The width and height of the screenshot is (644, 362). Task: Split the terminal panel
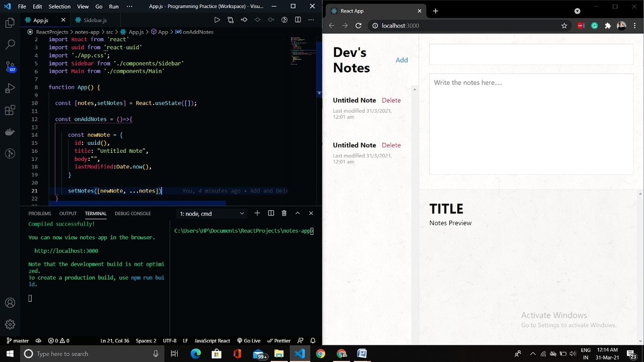click(271, 213)
